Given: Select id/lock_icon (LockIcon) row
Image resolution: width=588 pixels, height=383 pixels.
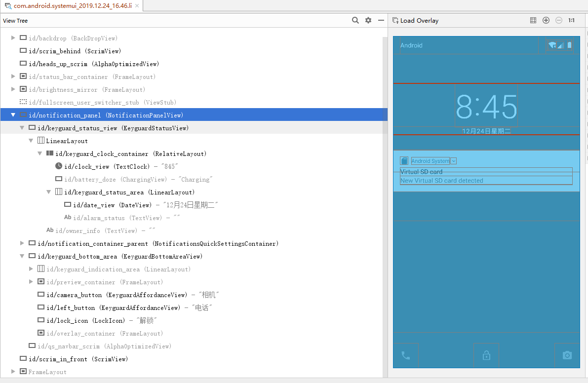Looking at the screenshot, I should pos(194,320).
